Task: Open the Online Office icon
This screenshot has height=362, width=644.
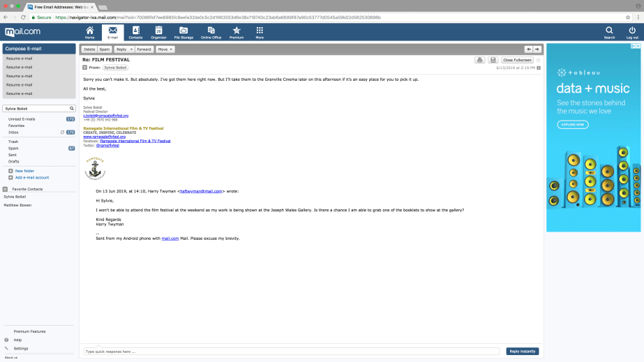Action: click(x=211, y=32)
